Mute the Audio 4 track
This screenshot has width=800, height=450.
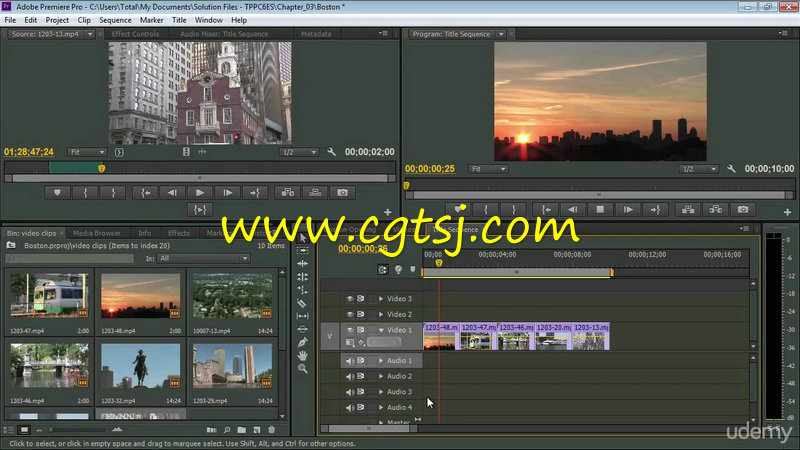coord(350,408)
